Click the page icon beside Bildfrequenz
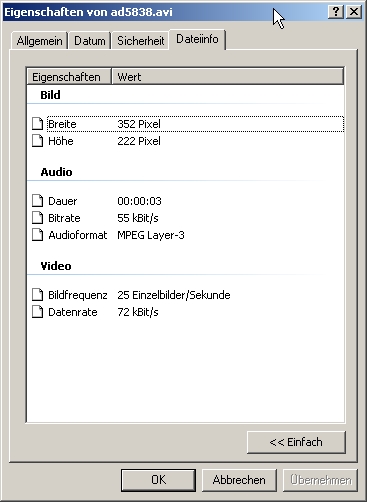 [38, 295]
